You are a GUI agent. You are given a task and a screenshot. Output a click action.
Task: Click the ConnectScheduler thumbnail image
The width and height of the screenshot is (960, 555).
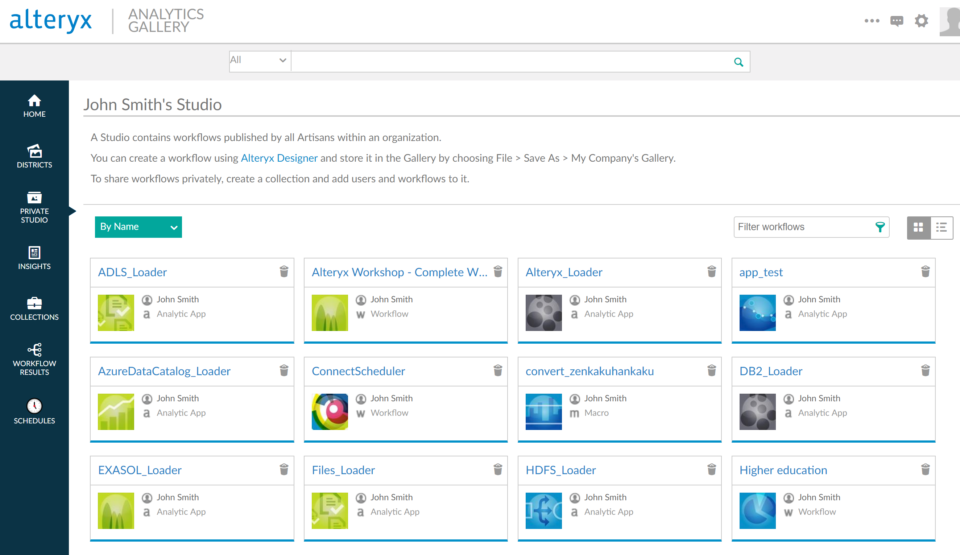tap(329, 412)
